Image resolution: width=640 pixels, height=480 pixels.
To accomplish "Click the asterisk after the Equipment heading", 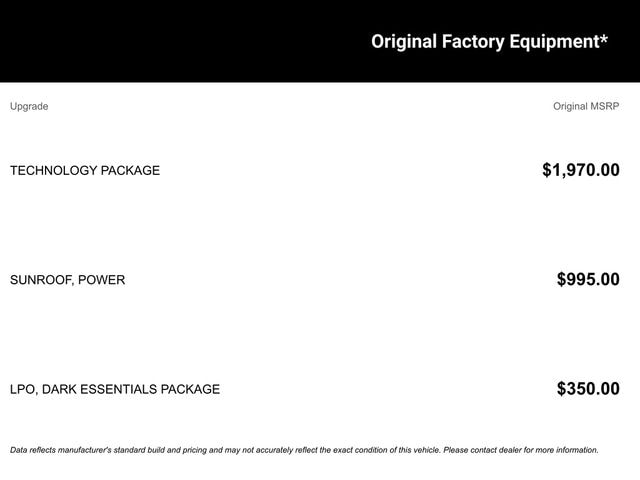I will 604,39.
